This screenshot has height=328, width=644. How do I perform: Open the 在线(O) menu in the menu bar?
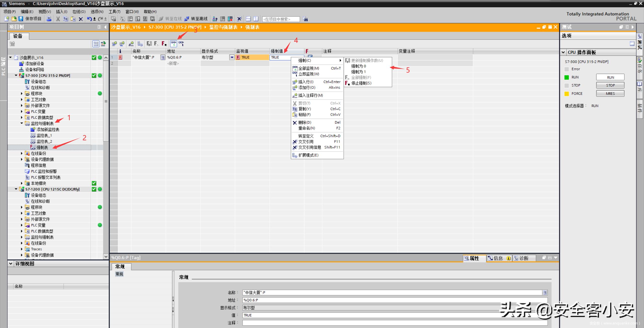(79, 12)
